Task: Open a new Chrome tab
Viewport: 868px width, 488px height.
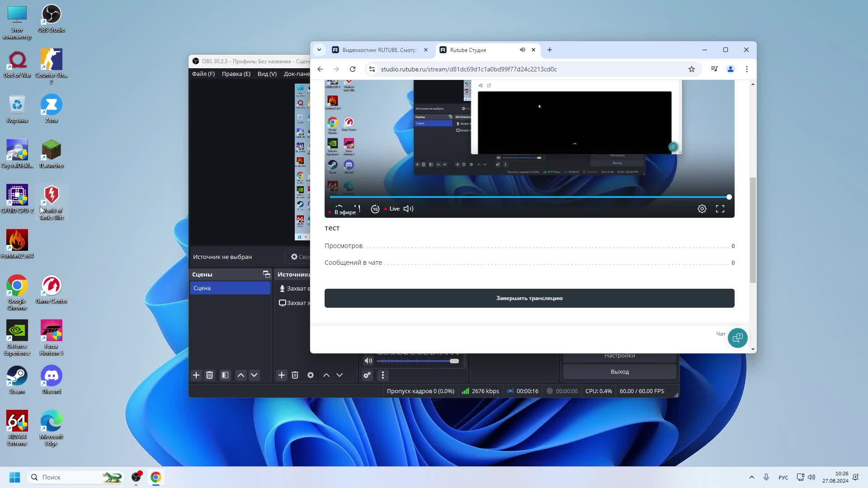Action: click(x=550, y=50)
